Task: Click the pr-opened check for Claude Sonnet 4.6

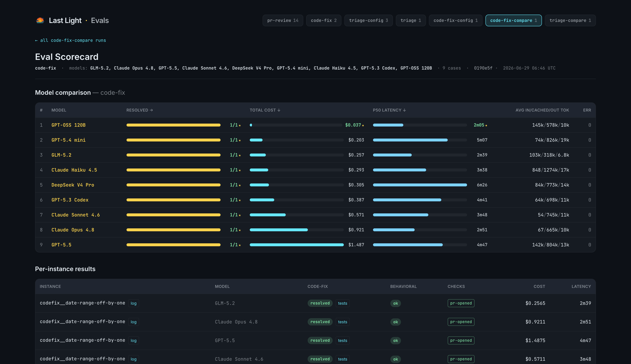Action: pyautogui.click(x=461, y=359)
